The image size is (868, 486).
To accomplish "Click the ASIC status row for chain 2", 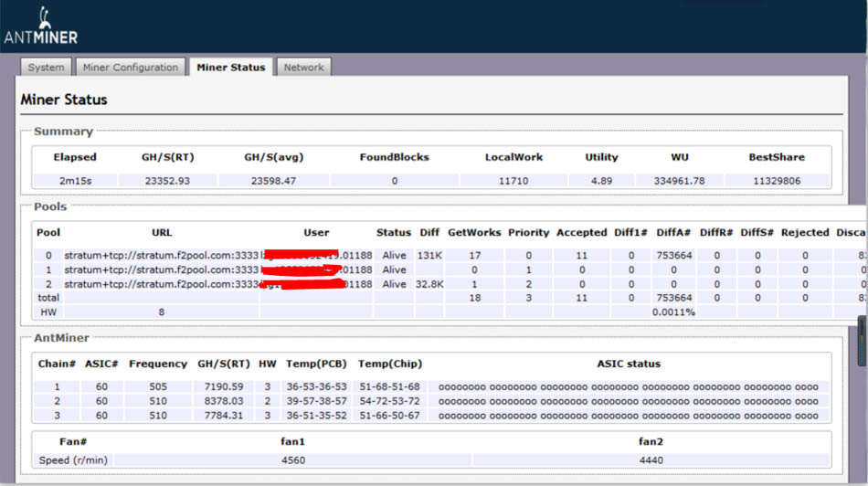I will click(628, 401).
